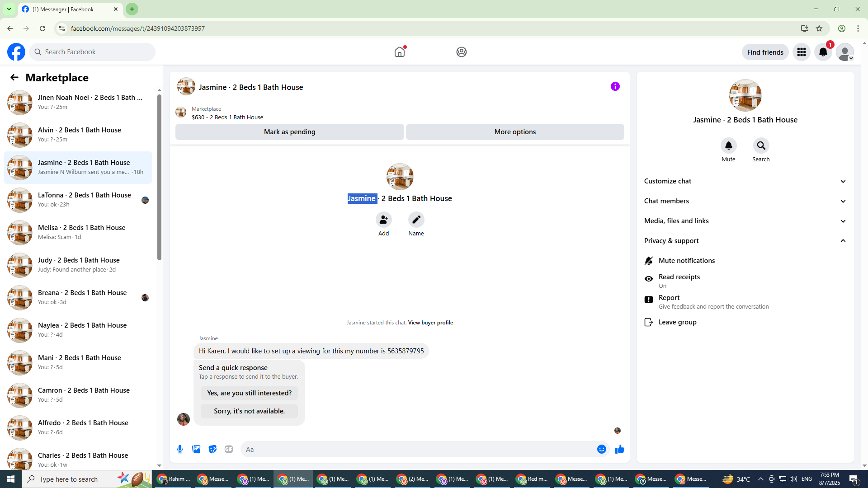
Task: Bookmark this page with the star icon
Action: click(x=819, y=28)
